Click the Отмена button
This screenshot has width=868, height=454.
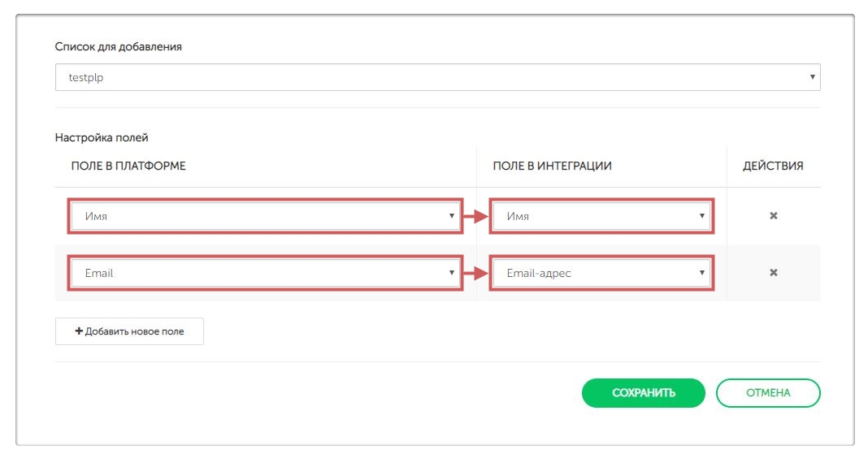coord(768,393)
